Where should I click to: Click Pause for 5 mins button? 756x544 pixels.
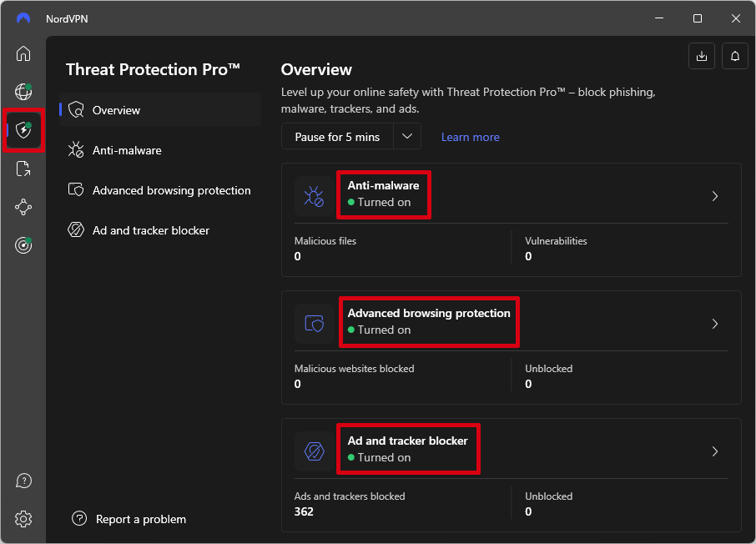tap(337, 137)
